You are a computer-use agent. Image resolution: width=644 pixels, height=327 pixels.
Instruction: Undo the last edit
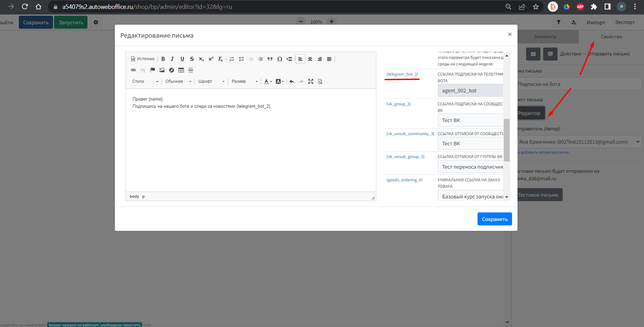pos(292,81)
